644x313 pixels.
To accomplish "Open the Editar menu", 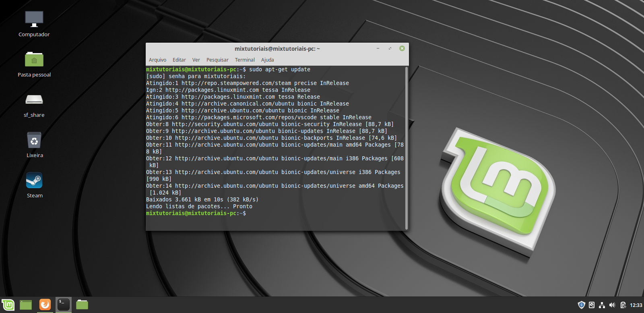I will click(179, 60).
